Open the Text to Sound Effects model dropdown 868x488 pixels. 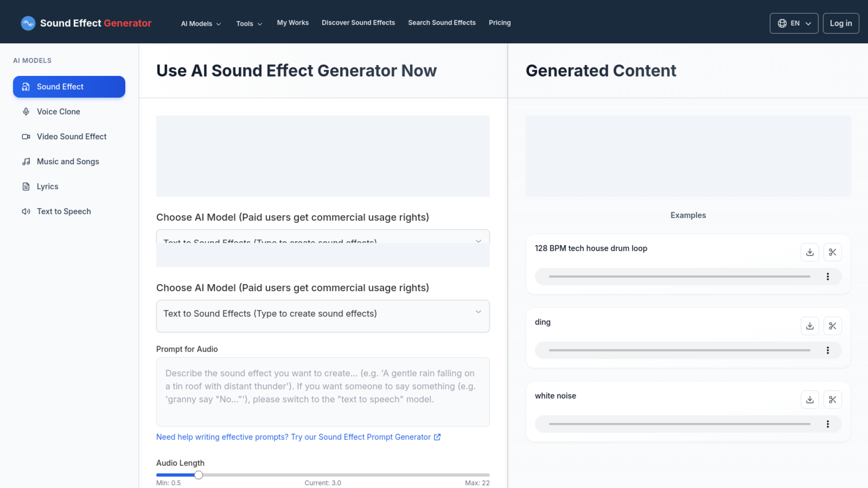pos(322,313)
